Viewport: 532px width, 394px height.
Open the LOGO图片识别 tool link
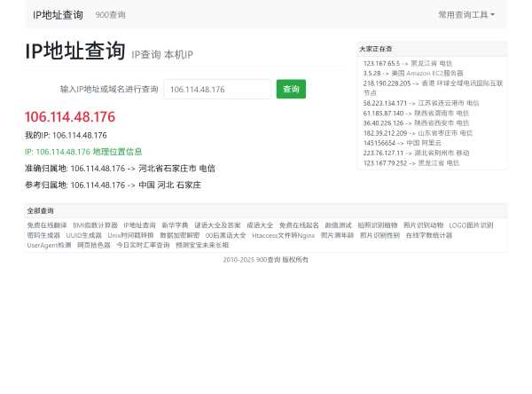pyautogui.click(x=471, y=225)
